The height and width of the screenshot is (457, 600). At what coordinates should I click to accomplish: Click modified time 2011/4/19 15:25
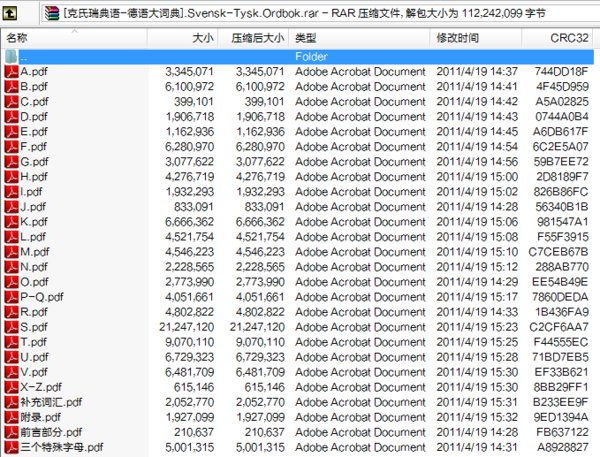477,342
